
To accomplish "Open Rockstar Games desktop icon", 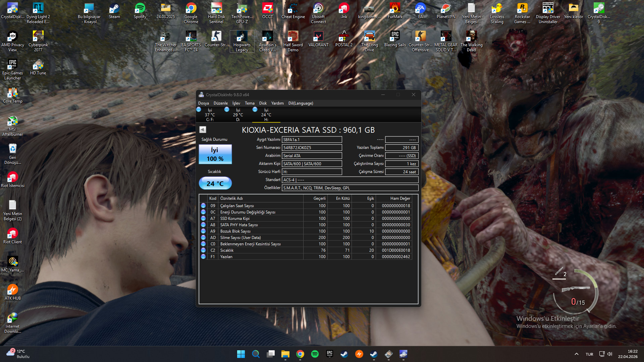I will [522, 13].
